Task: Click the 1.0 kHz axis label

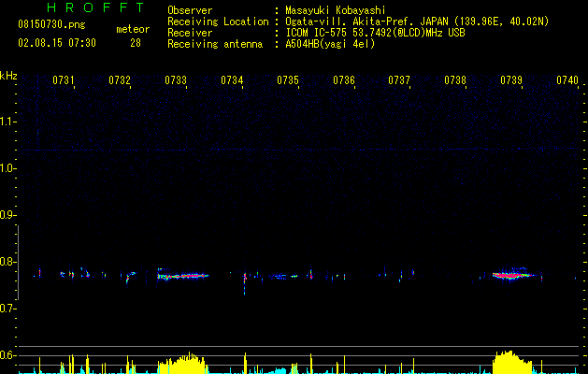Action: (7, 168)
